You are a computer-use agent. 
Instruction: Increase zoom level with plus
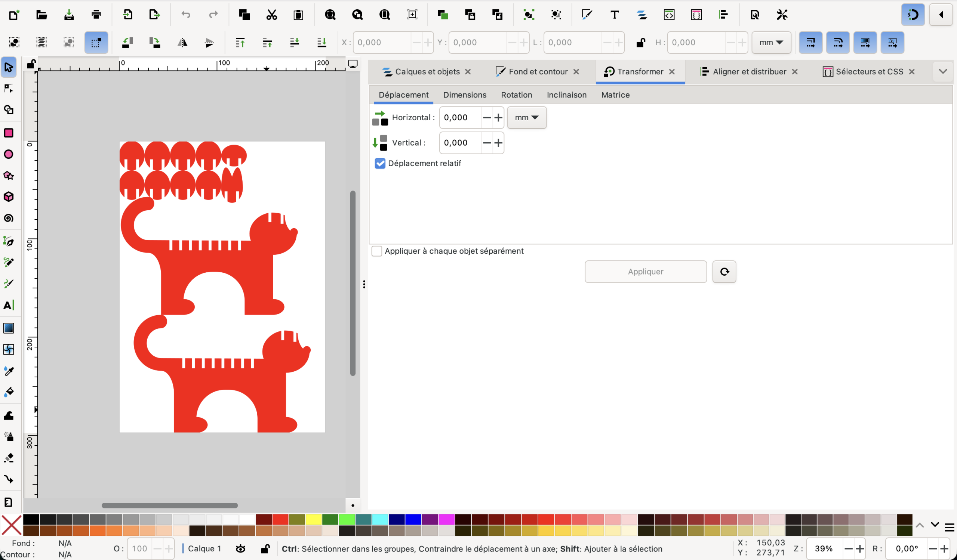[860, 549]
